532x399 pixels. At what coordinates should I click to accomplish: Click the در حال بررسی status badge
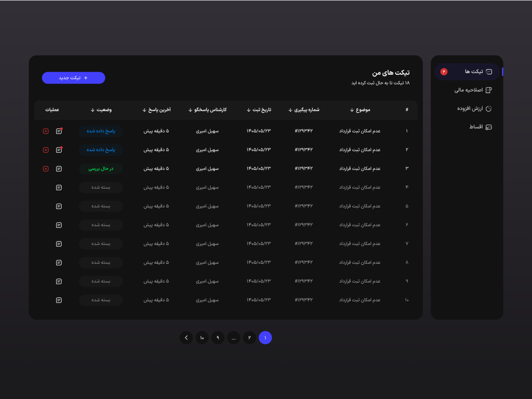pyautogui.click(x=101, y=169)
